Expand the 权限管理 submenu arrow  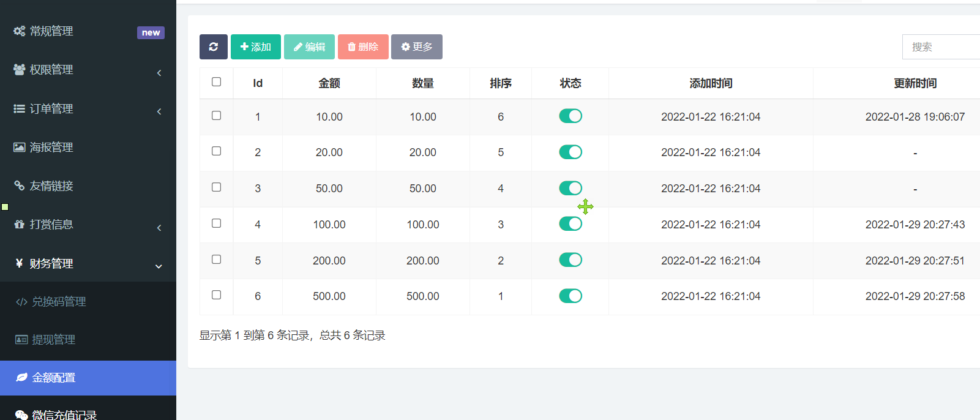coord(159,73)
